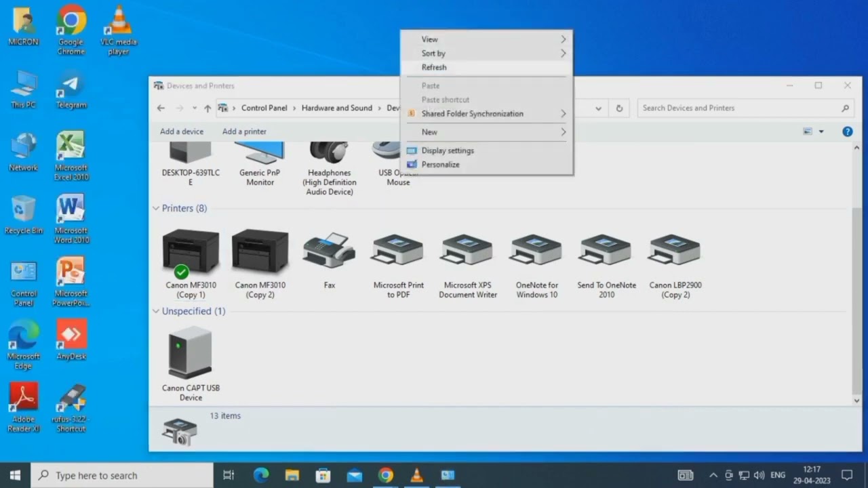
Task: Open the notification center icon
Action: click(847, 475)
